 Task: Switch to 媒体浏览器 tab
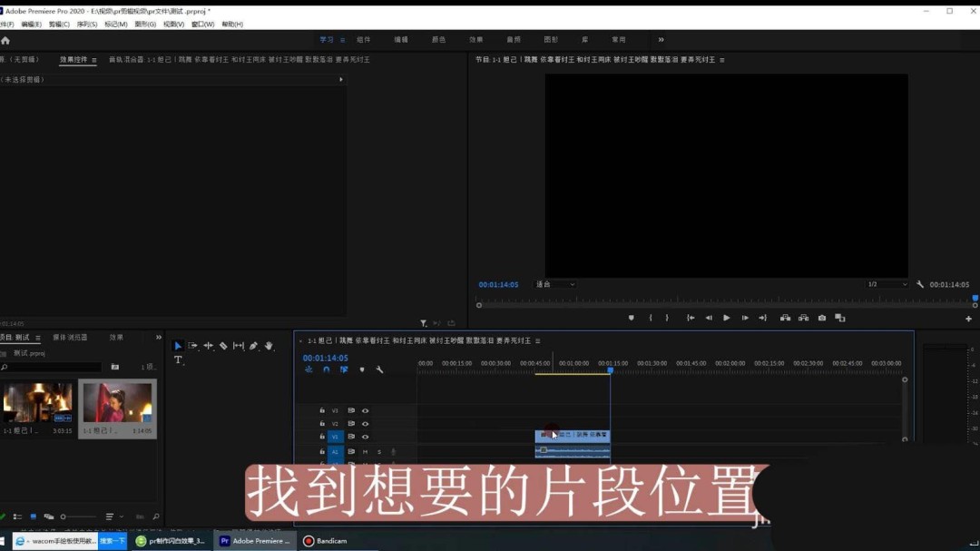tap(70, 338)
